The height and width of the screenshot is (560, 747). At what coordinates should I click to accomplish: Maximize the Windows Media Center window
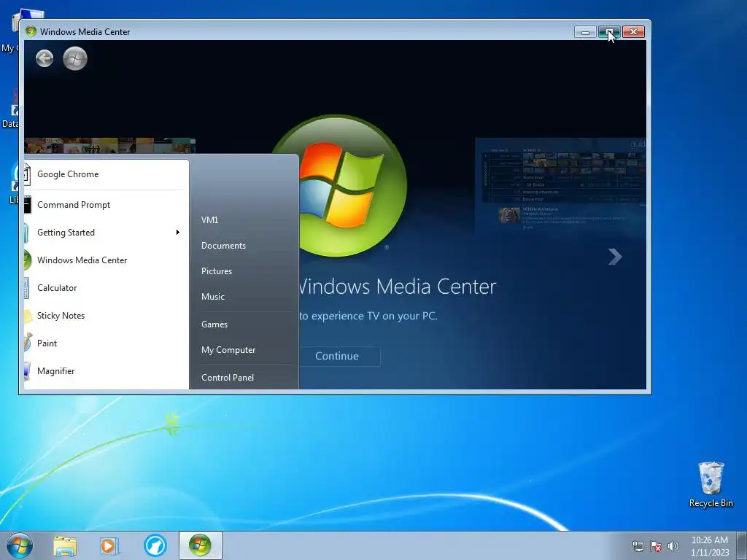pos(609,32)
